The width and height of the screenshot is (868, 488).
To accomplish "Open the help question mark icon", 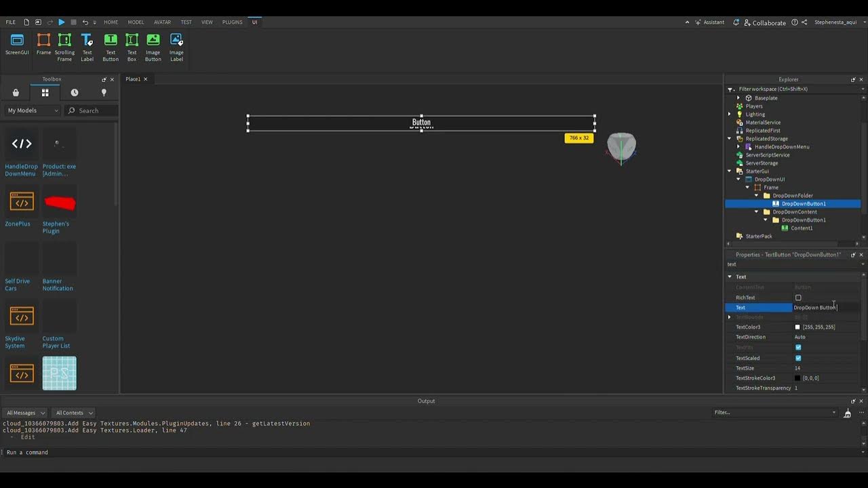I will [x=795, y=22].
